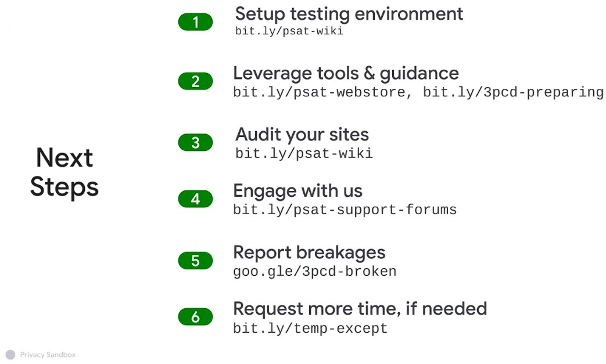The width and height of the screenshot is (606, 364).
Task: Open the bit.ly/psat-webstore link
Action: point(321,92)
